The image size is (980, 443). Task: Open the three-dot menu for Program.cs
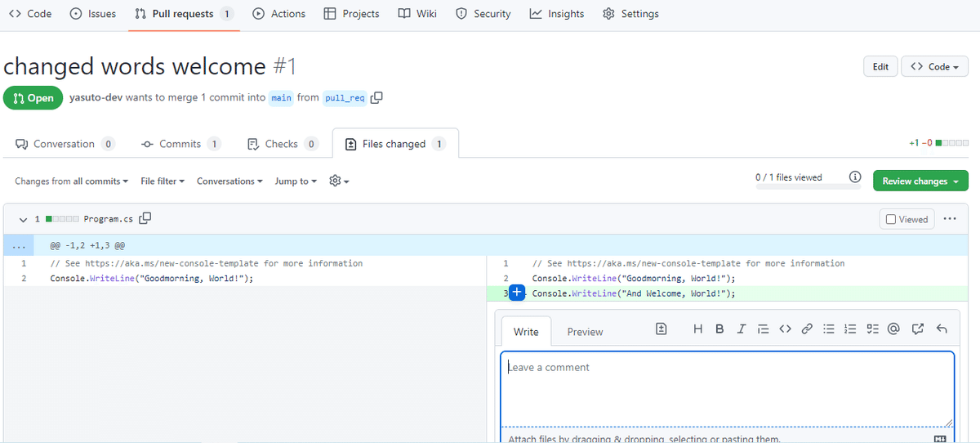click(x=949, y=218)
